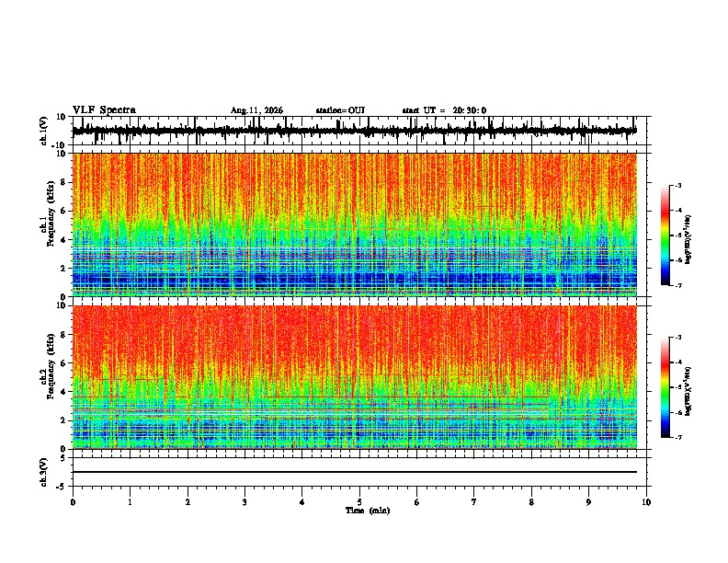
Task: Click the "station=OUI" header label
Action: [x=340, y=110]
